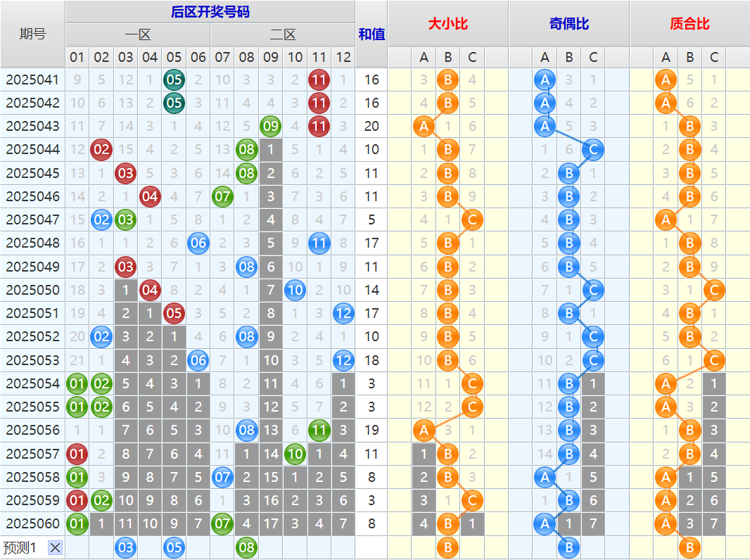Select prediction ball 08 in 预测1 row
750x560 pixels.
(247, 547)
